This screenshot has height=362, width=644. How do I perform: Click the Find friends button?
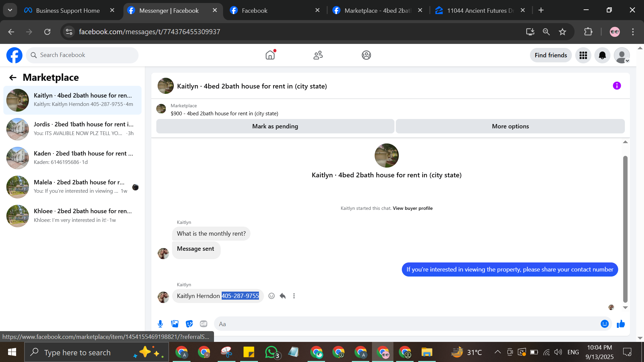551,55
